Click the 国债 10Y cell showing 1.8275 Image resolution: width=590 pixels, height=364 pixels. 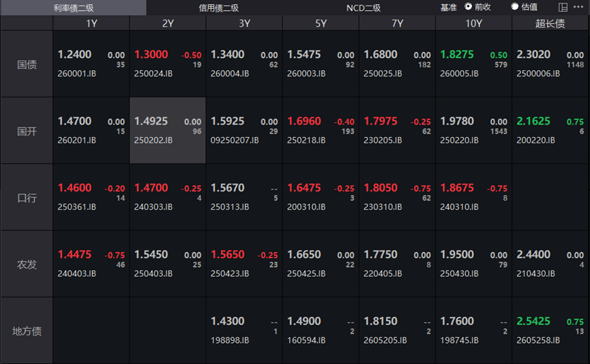tap(473, 63)
